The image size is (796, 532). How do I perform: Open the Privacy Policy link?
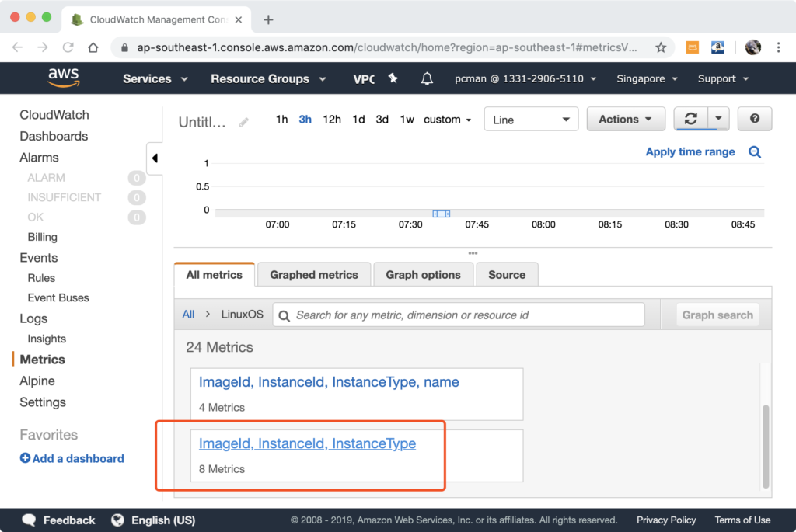[666, 520]
